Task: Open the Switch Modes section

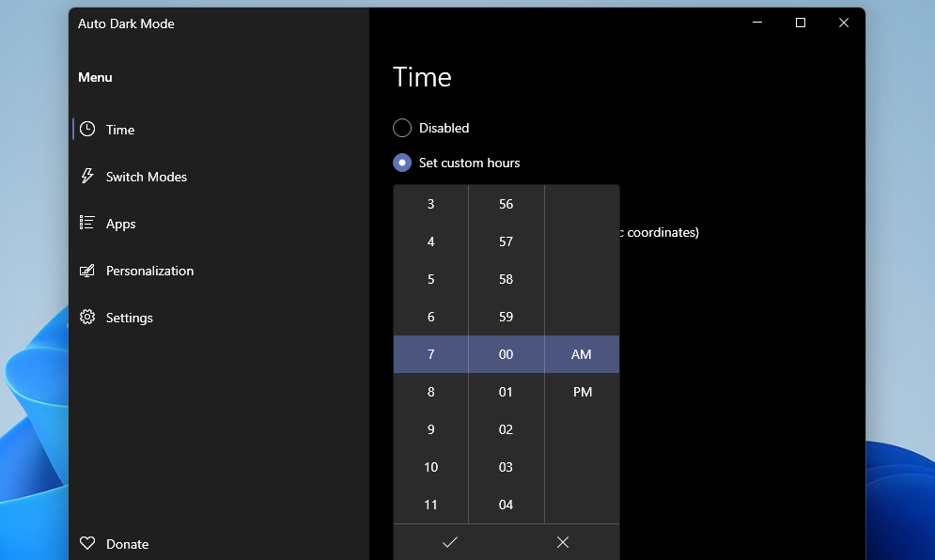Action: (146, 176)
